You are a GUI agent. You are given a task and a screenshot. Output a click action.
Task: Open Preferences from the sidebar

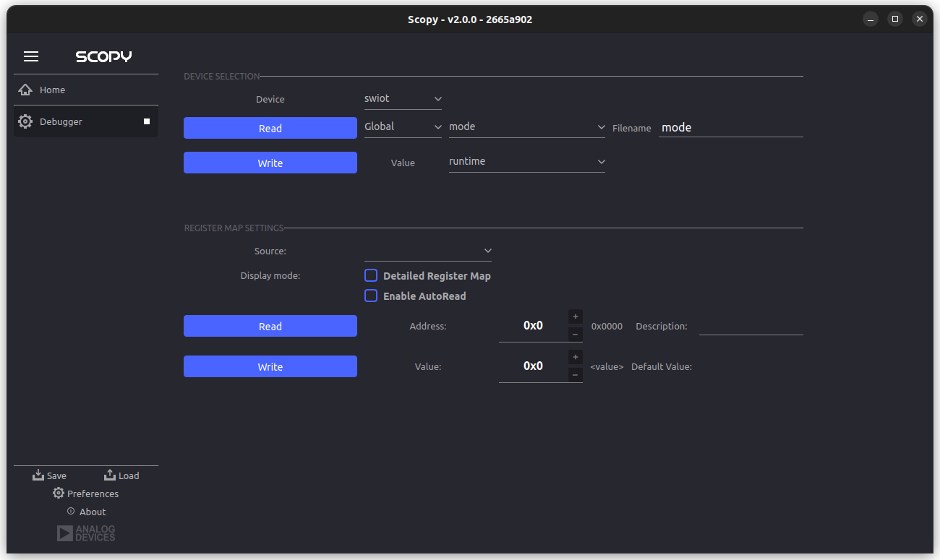[x=85, y=494]
